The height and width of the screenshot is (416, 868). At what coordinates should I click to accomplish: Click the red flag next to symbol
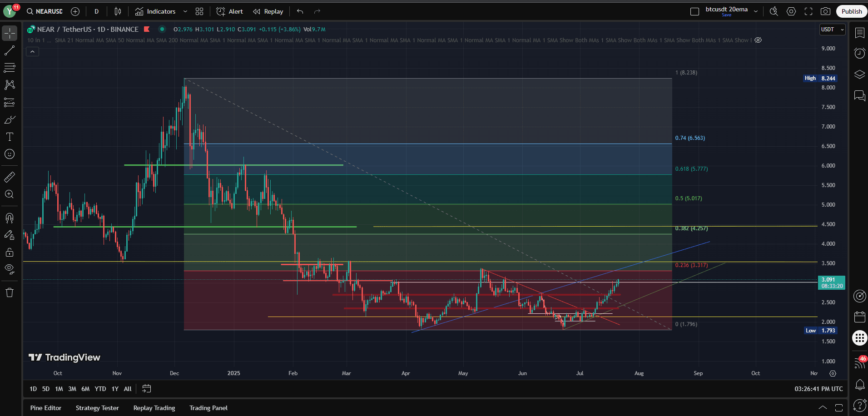[x=147, y=29]
